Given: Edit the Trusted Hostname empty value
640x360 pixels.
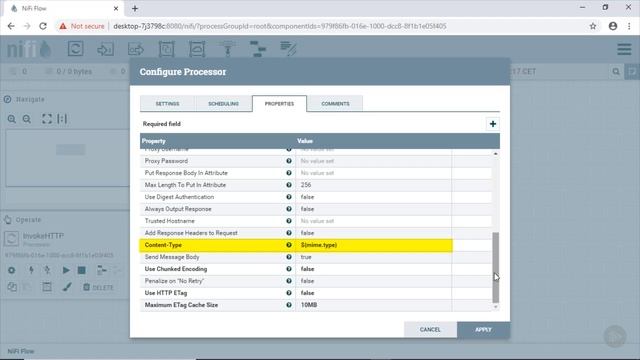Looking at the screenshot, I should (x=373, y=221).
